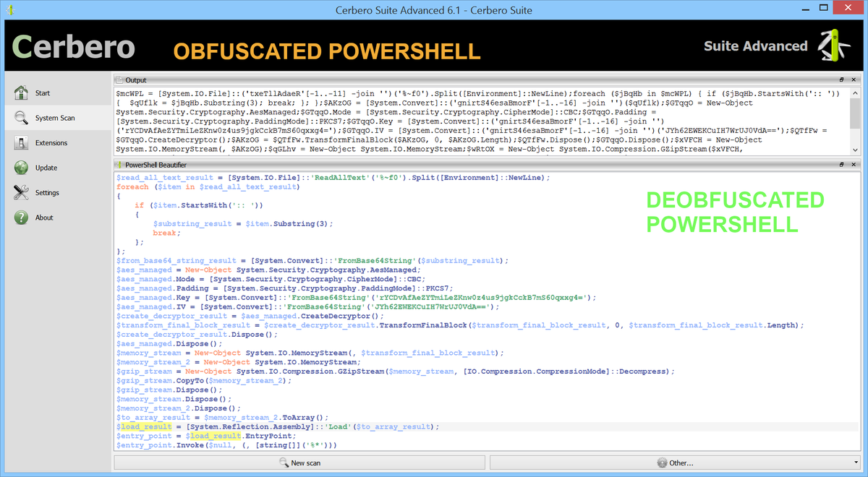Click the $from_base64_string_result line
The image size is (868, 477).
click(x=312, y=261)
